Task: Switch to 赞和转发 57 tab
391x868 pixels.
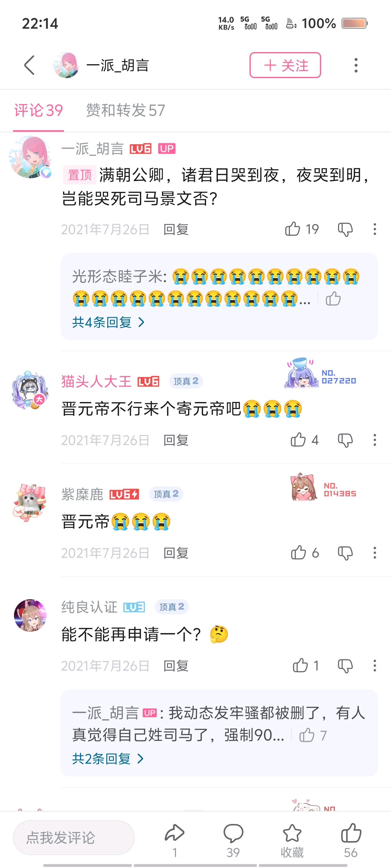Action: [x=125, y=111]
